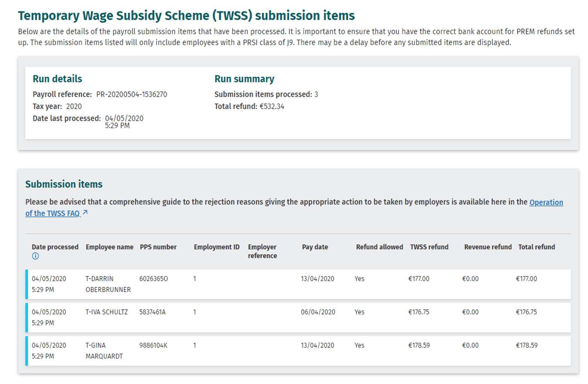
Task: Click Employment ID 1 for T-GINA MARQUARDT
Action: pos(194,345)
